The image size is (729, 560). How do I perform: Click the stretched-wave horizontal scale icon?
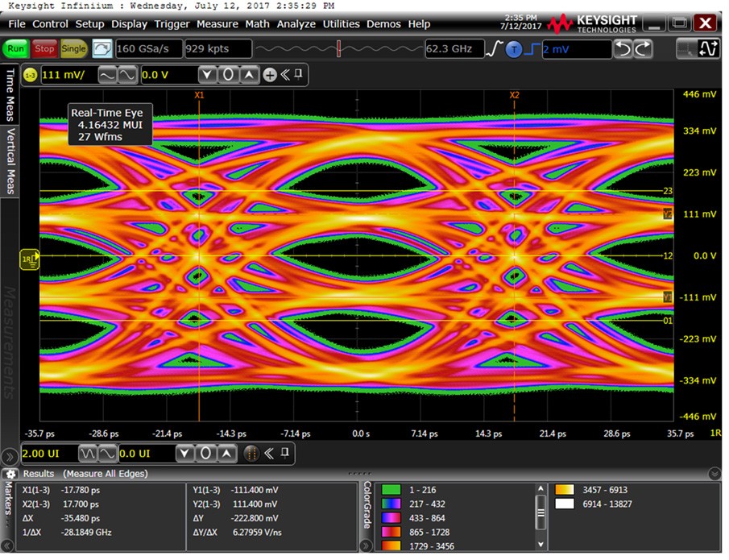coord(107,454)
